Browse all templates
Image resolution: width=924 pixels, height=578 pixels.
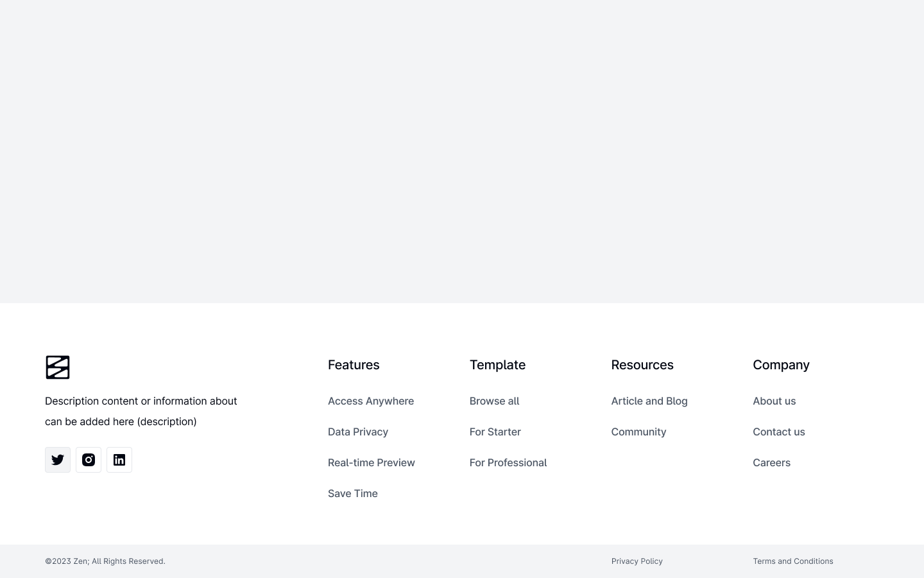coord(495,401)
